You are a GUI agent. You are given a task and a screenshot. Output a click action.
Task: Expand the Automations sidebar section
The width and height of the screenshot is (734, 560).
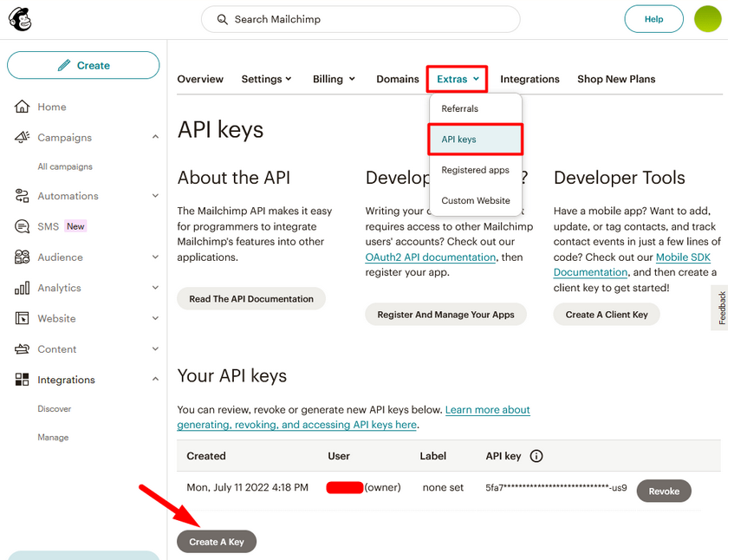[155, 196]
